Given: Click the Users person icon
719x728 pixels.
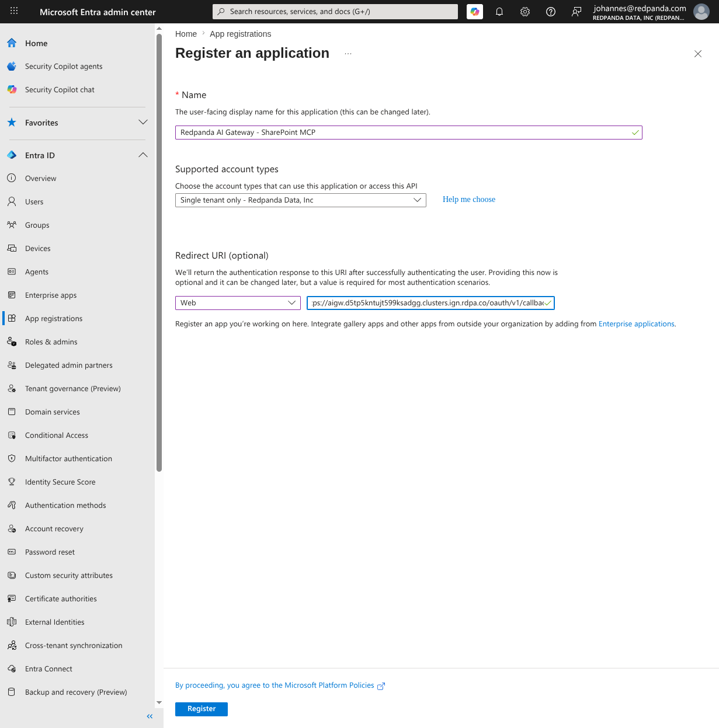Looking at the screenshot, I should (12, 202).
